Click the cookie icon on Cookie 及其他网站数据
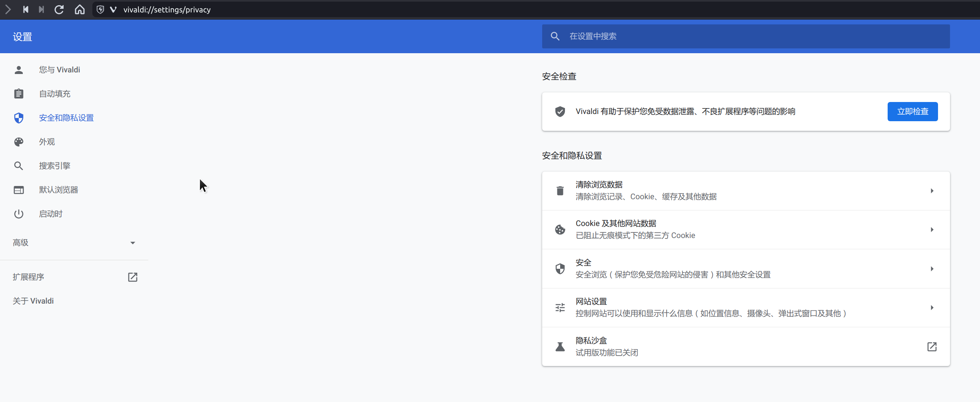The image size is (980, 402). [x=560, y=230]
